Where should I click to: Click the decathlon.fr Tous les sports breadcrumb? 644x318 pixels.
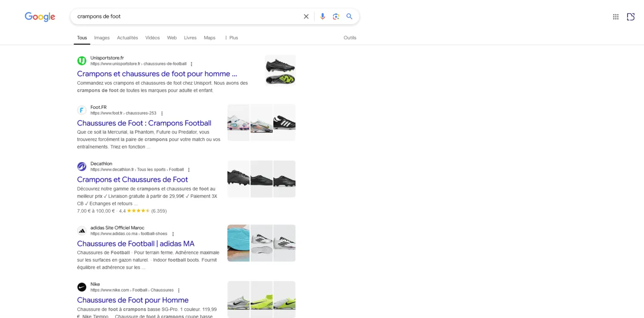click(137, 170)
